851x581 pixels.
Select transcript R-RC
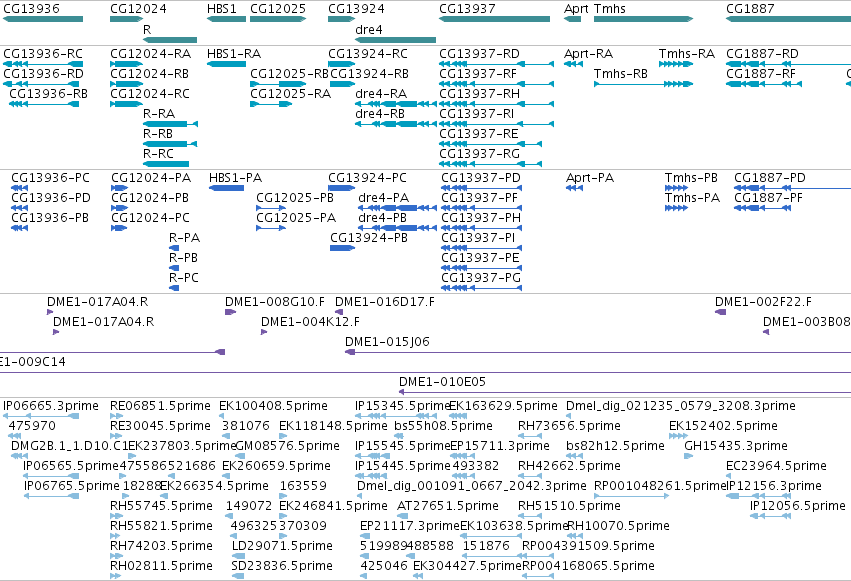[166, 164]
